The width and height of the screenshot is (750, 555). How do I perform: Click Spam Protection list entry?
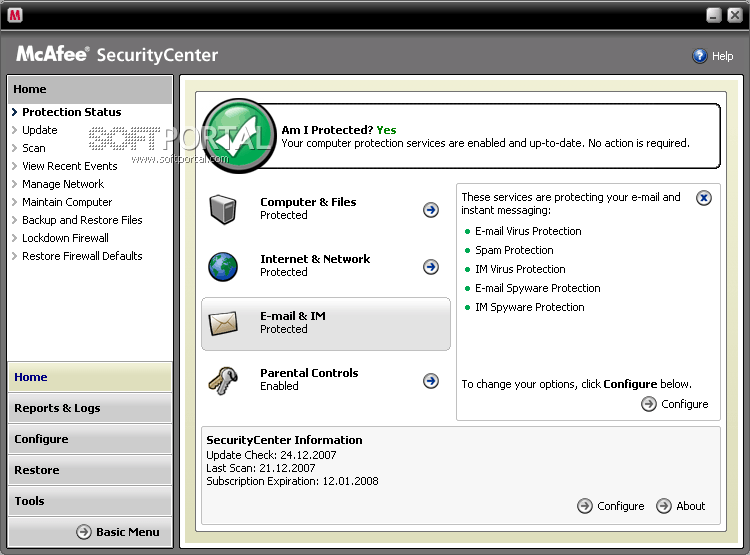(x=514, y=250)
